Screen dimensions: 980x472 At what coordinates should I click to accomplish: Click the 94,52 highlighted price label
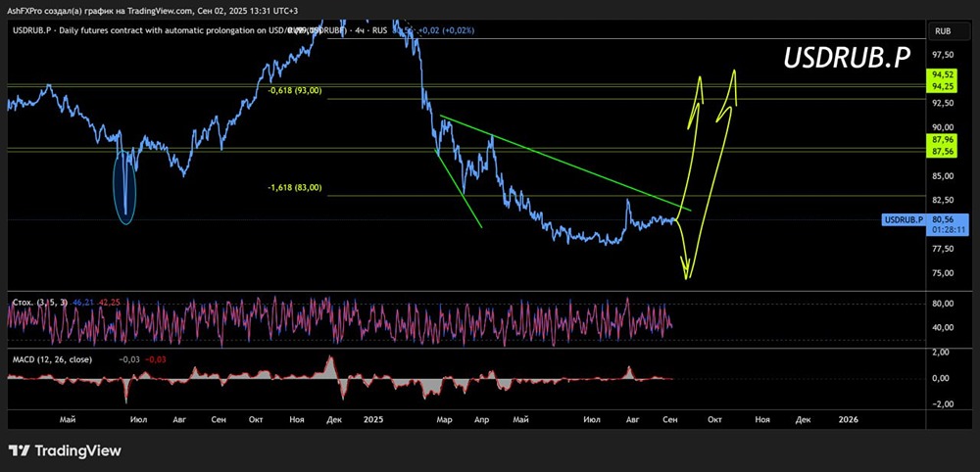point(941,74)
